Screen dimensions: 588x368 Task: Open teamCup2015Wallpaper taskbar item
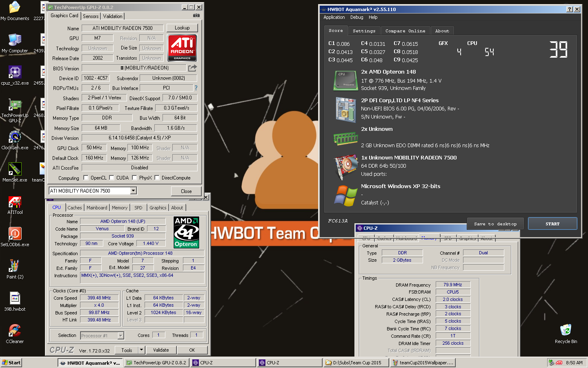(x=423, y=363)
